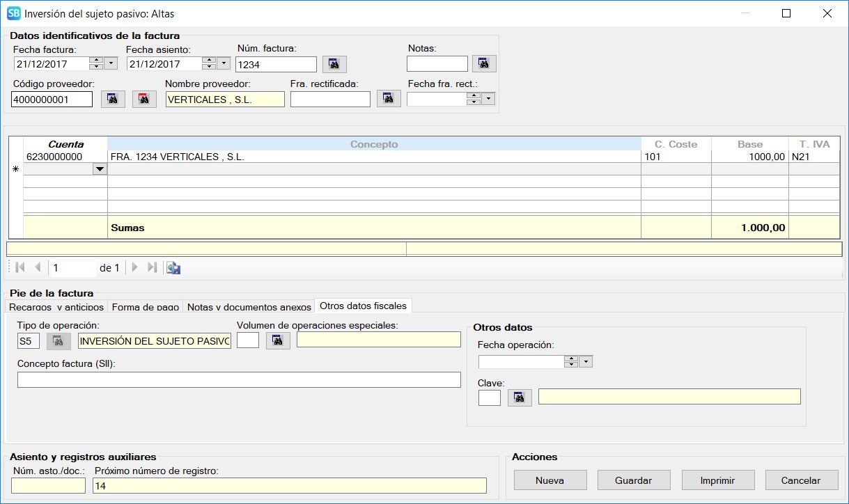Open the Fra. rectificada search icon
Viewport: 849px width, 504px height.
click(389, 99)
